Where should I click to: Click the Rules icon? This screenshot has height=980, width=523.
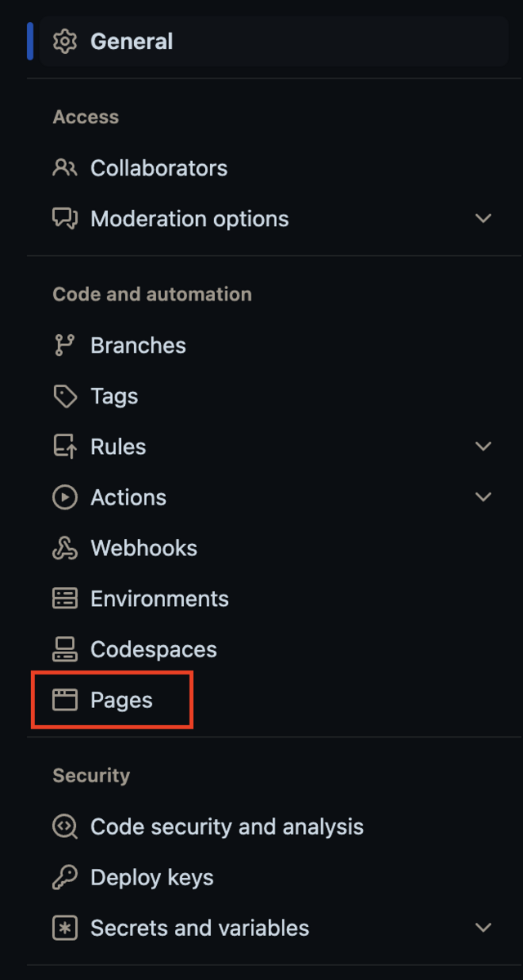click(65, 446)
